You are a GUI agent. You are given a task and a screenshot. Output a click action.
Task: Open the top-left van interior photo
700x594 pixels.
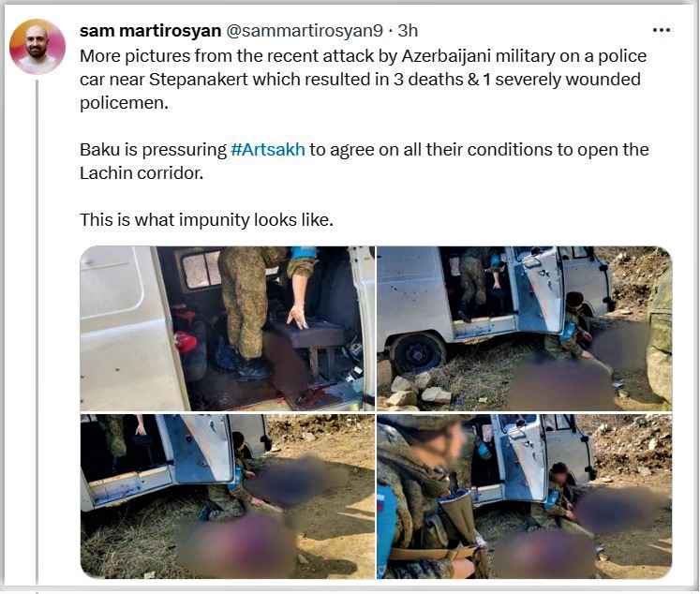[x=227, y=329]
